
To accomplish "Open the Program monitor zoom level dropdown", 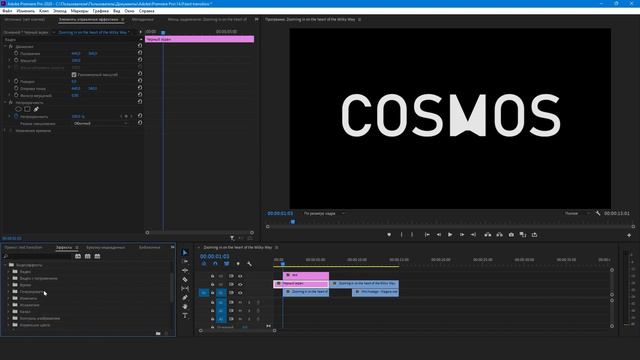I will tap(324, 213).
